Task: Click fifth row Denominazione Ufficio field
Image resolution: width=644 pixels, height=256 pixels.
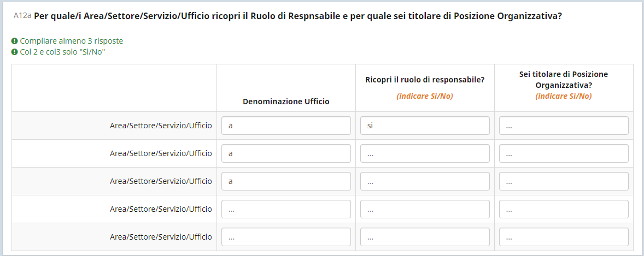Action: tap(286, 237)
